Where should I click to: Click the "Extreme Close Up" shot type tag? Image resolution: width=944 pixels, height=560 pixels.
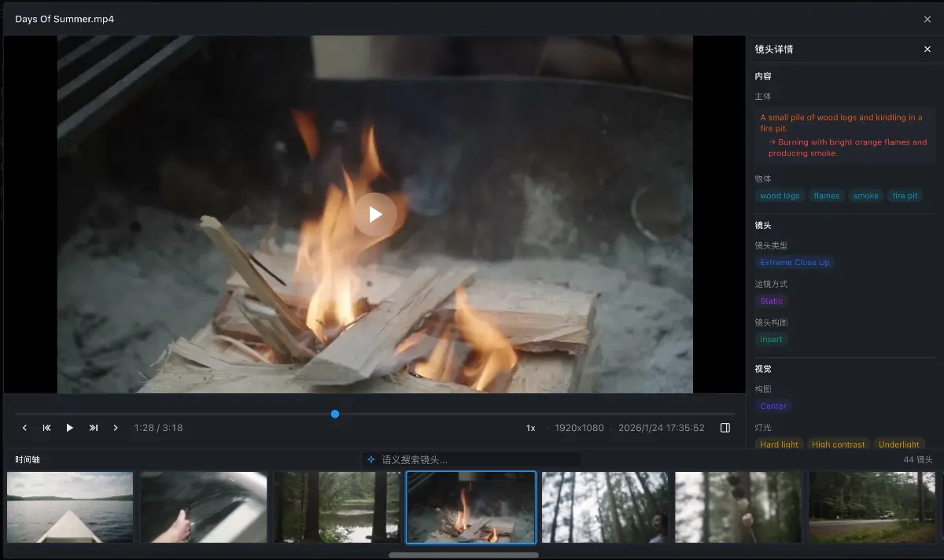click(795, 263)
